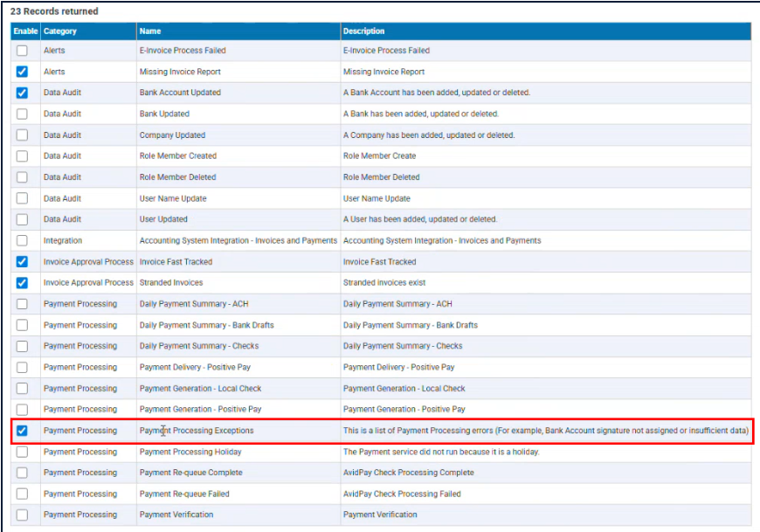This screenshot has width=760, height=532.
Task: Check the Role Member Created checkbox
Action: click(x=22, y=156)
